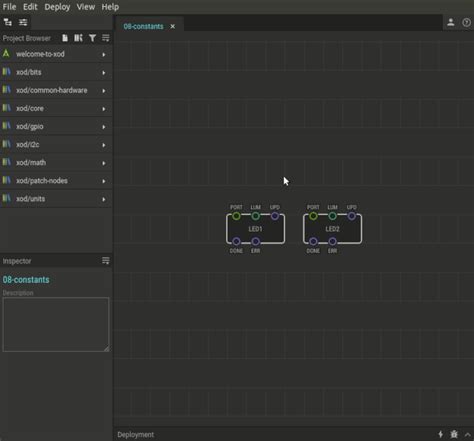Click the UPD pin on LED2
Image resolution: width=474 pixels, height=441 pixels.
[352, 216]
